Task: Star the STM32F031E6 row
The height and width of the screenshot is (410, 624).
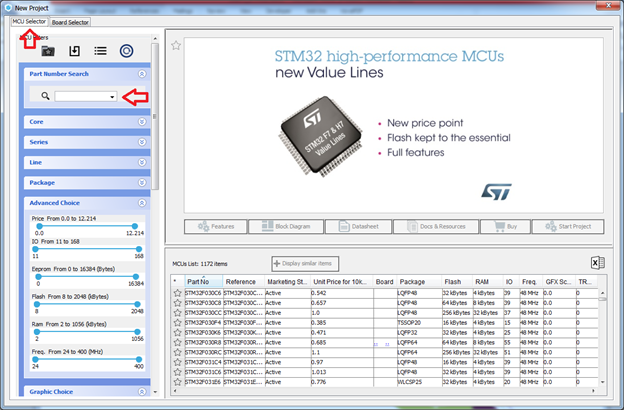Action: click(177, 382)
